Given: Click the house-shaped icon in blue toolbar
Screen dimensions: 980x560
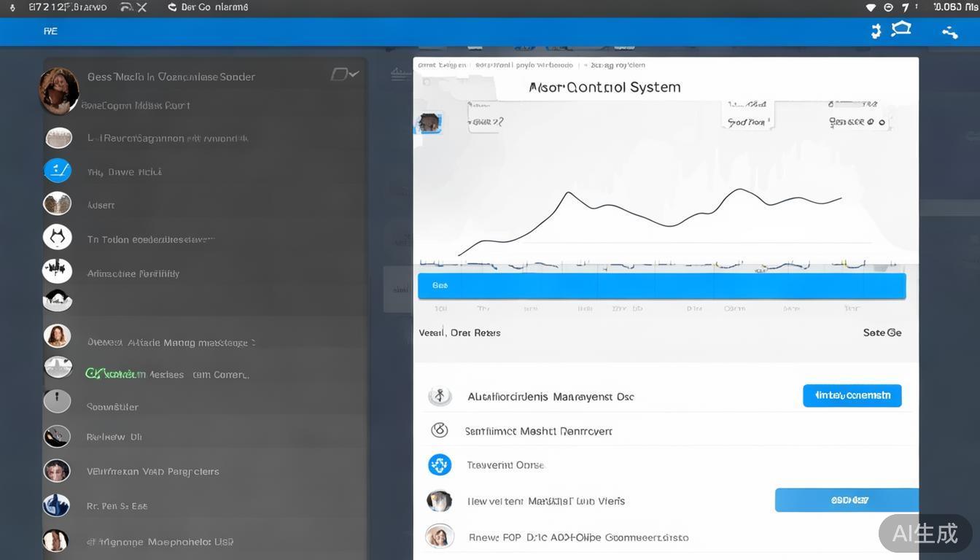Looking at the screenshot, I should [902, 29].
